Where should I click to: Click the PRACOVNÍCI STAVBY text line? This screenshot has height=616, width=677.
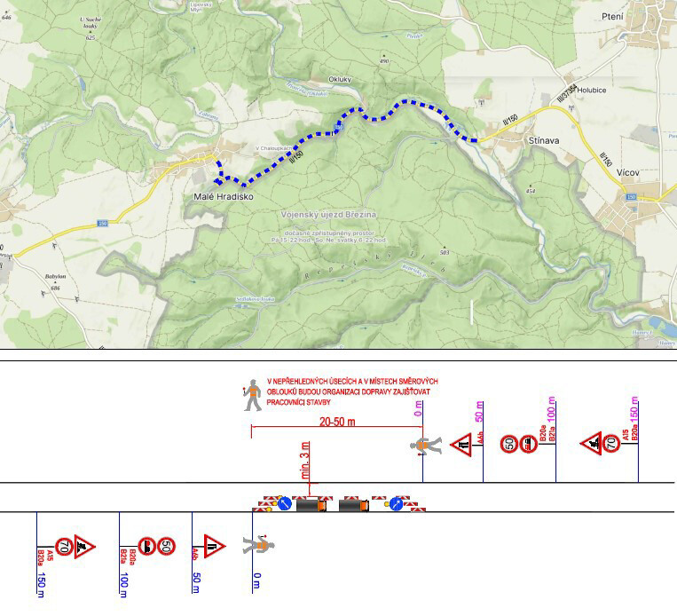click(298, 402)
